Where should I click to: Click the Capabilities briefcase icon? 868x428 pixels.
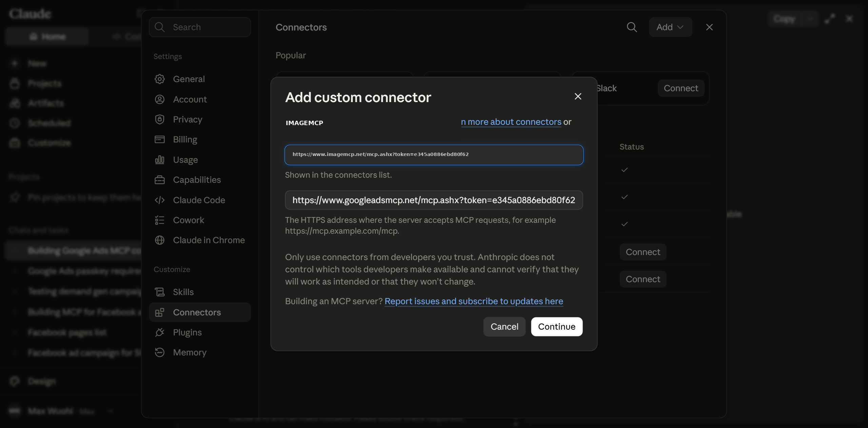click(159, 180)
